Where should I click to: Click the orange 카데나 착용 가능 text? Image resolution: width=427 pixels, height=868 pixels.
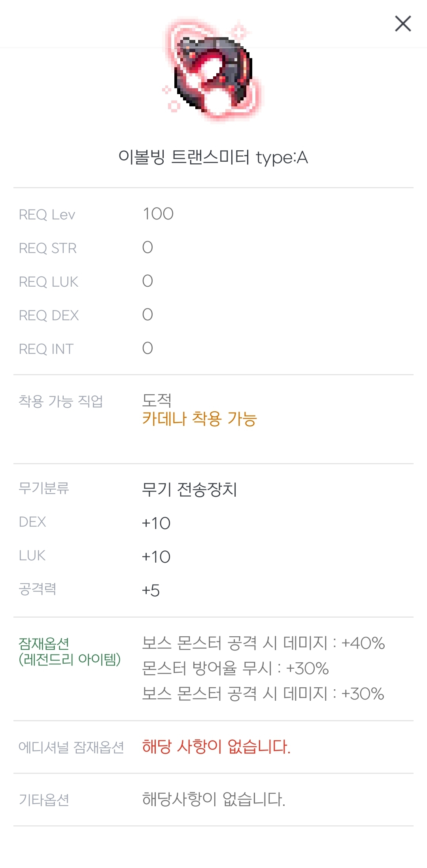click(x=200, y=419)
